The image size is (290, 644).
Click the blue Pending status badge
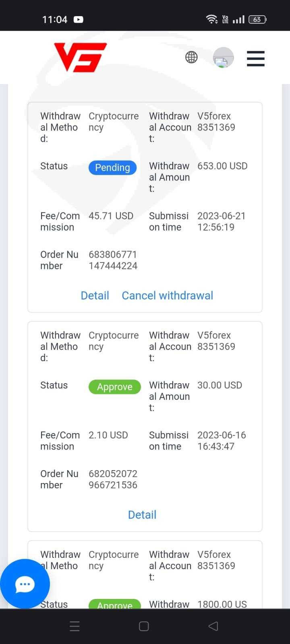[x=112, y=167]
